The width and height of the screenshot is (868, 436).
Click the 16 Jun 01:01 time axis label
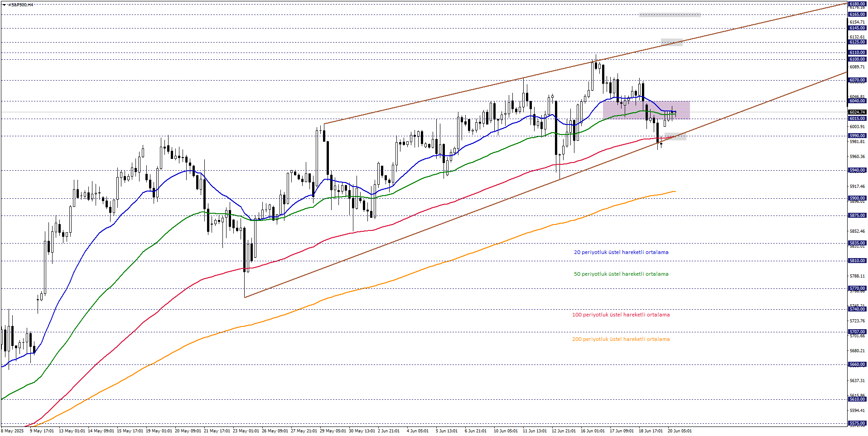click(593, 431)
